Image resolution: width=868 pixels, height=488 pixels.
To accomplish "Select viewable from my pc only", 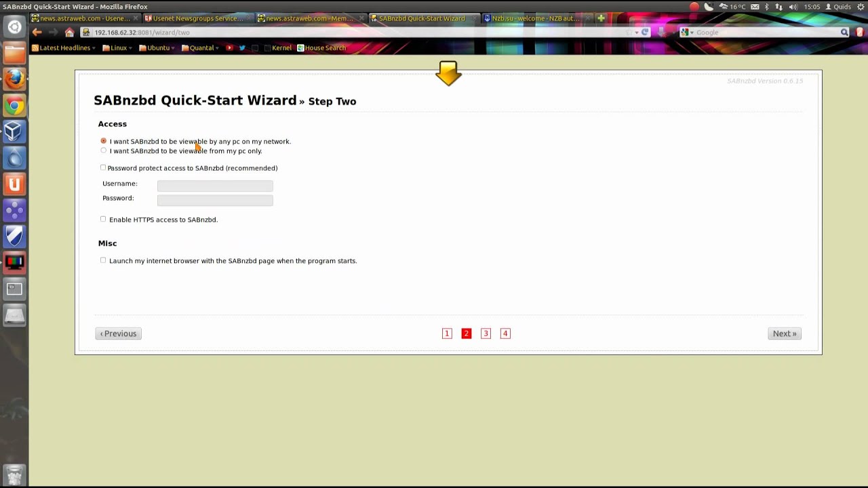I will point(104,150).
